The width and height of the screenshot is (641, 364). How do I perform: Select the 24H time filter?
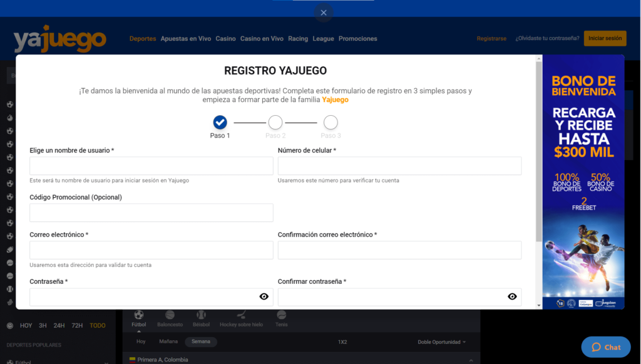click(59, 326)
